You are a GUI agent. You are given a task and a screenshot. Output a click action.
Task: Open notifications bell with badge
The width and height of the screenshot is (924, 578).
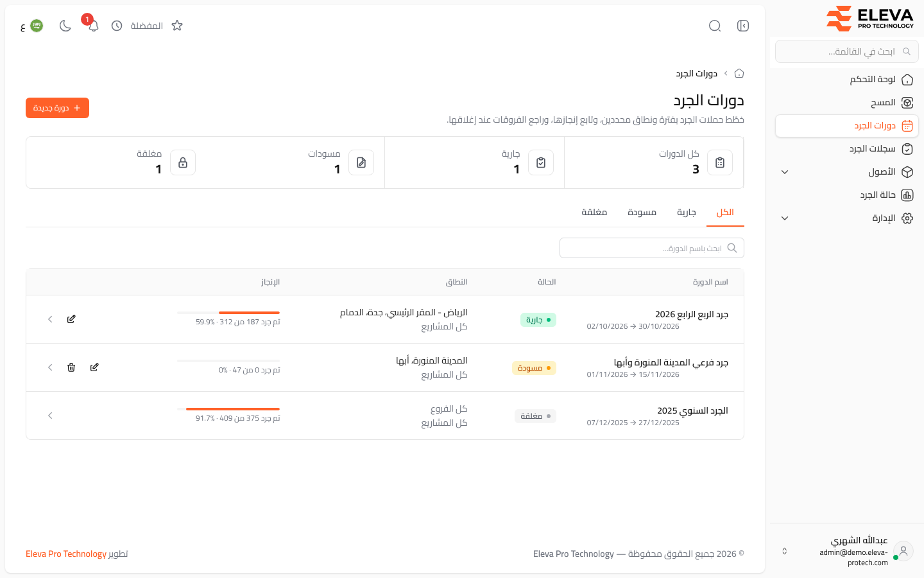(x=93, y=26)
